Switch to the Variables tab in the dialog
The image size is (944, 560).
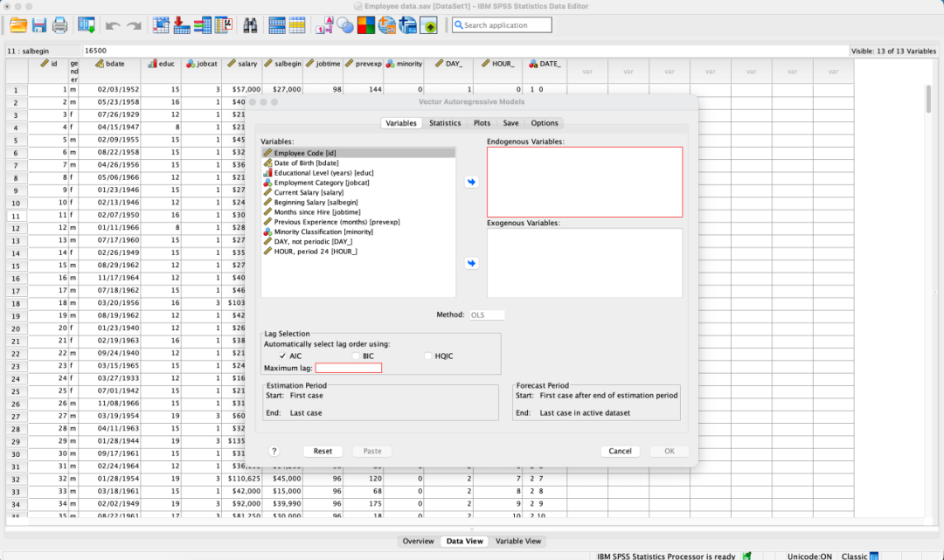[x=401, y=122]
